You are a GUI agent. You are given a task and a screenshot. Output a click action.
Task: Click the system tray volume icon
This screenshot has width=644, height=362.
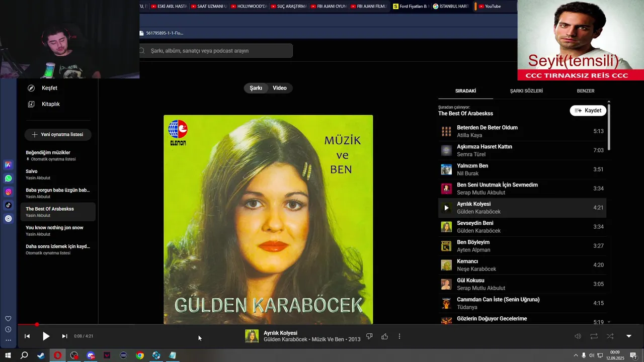592,355
